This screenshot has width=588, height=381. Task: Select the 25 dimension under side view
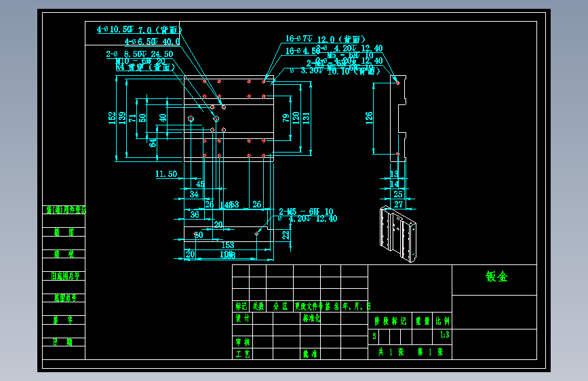coord(398,194)
